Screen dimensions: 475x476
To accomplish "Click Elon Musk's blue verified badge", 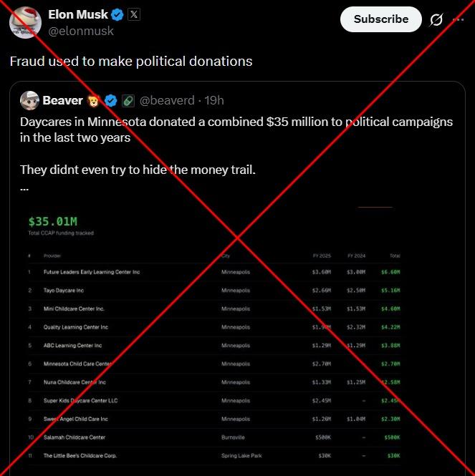I will [117, 14].
